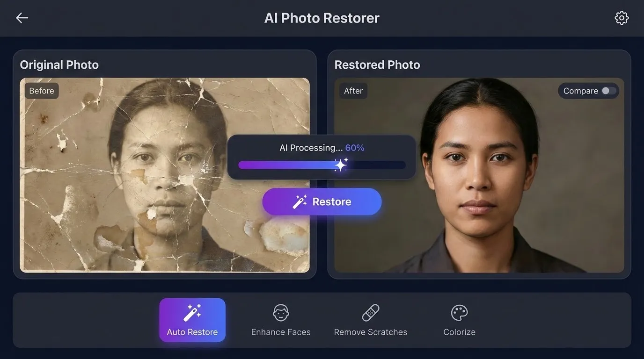Screen dimensions: 644x359
Task: Click the After badge on restored photo
Action: pyautogui.click(x=353, y=91)
